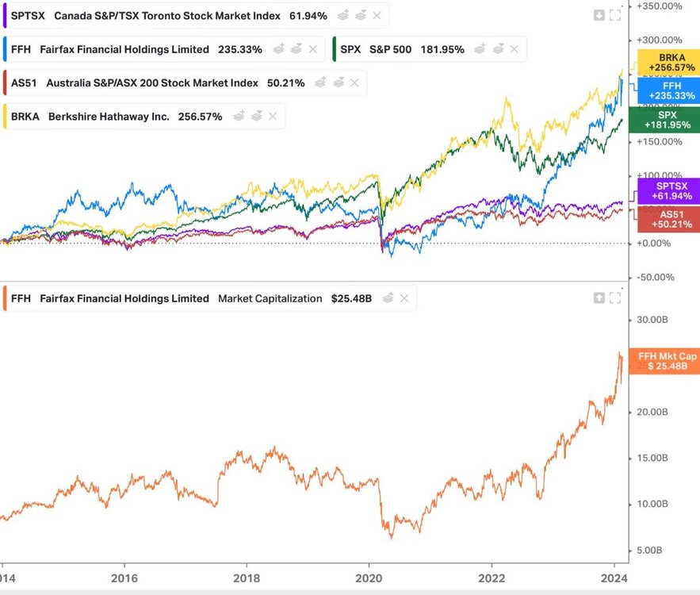
Task: Move the performance pane down with arrow icon
Action: [599, 15]
